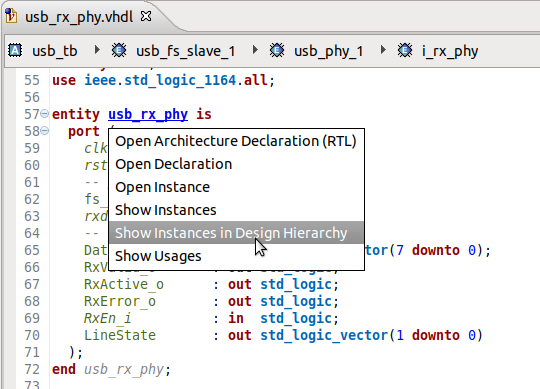The image size is (540, 389).
Task: Expand the arrow after usb_tb breadcrumb
Action: click(97, 50)
